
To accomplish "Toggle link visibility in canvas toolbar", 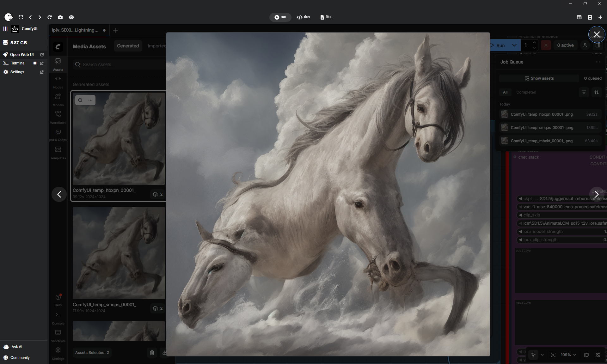I will pos(598,355).
